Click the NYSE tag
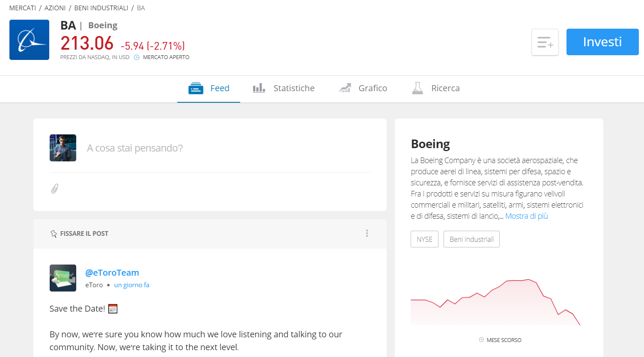 [x=424, y=239]
